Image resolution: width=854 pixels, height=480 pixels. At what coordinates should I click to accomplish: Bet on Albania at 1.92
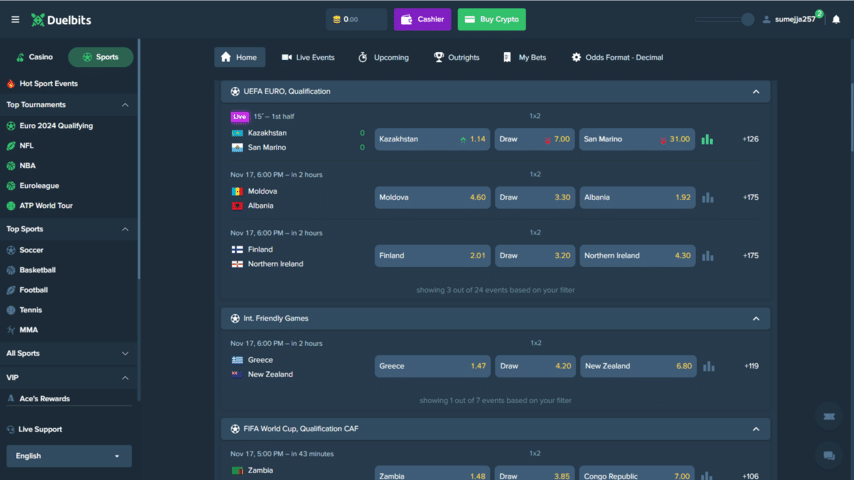[637, 198]
